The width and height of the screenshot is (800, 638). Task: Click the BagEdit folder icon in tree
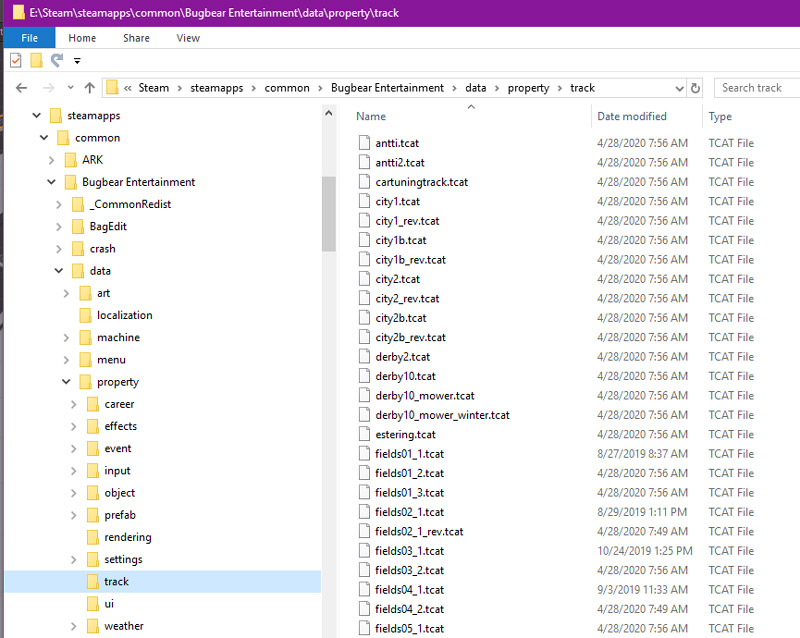coord(78,226)
